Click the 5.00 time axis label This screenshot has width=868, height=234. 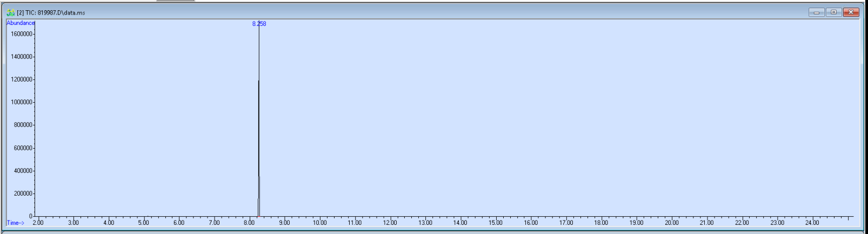[143, 223]
